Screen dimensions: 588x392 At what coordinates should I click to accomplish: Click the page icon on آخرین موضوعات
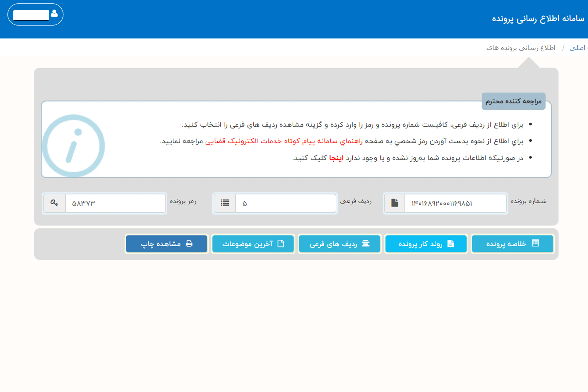[281, 244]
